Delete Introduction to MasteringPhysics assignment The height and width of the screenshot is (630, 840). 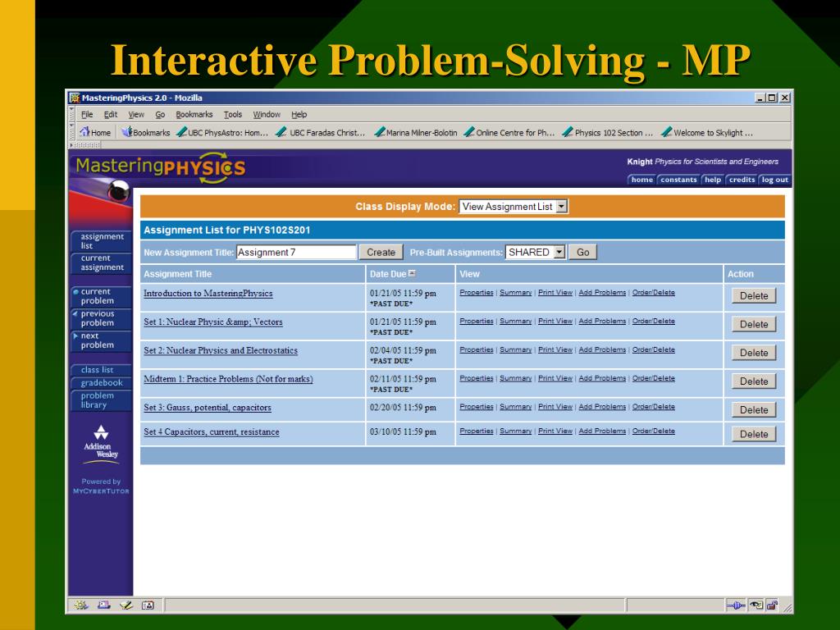[754, 295]
